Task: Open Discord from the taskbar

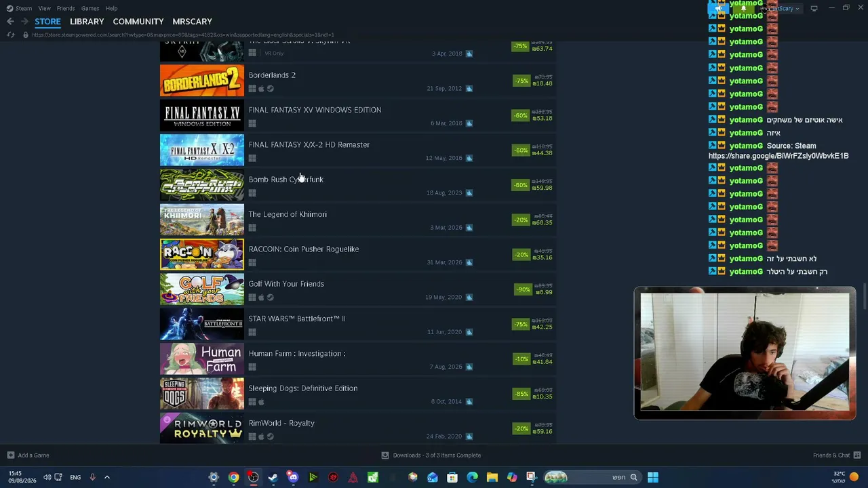Action: [293, 477]
